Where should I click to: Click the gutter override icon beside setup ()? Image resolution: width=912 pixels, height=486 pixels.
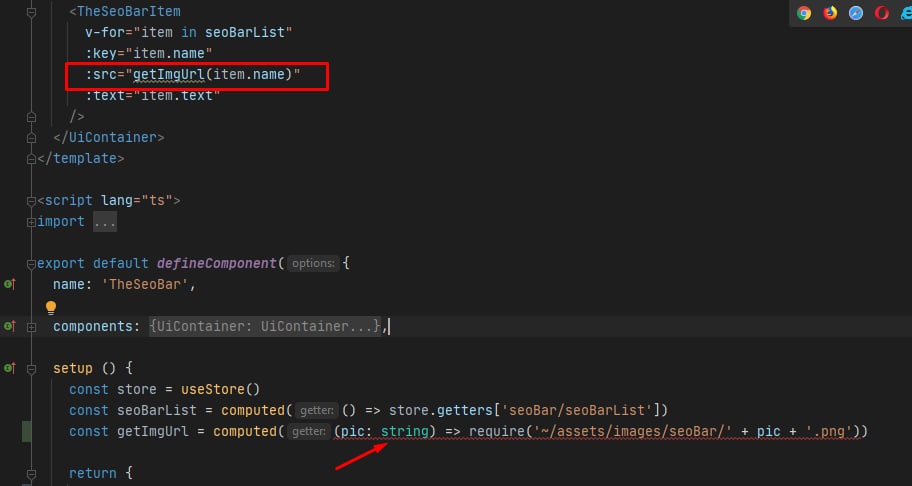9,368
